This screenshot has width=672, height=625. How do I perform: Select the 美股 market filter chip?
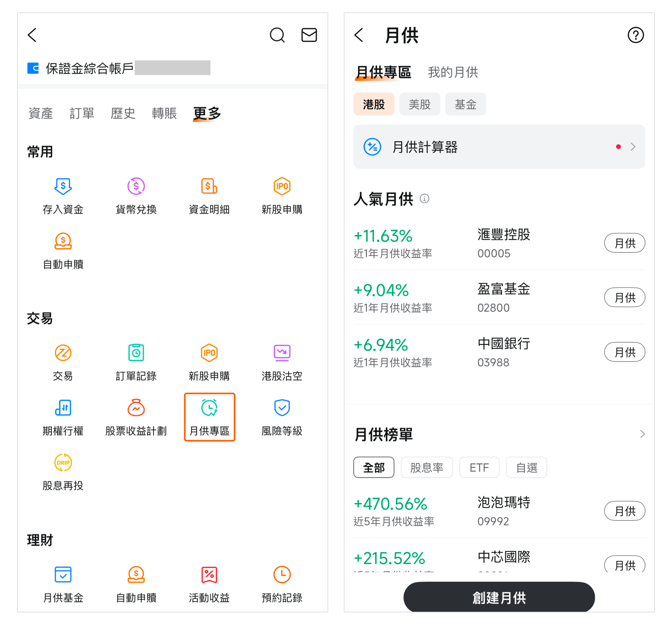(x=419, y=104)
